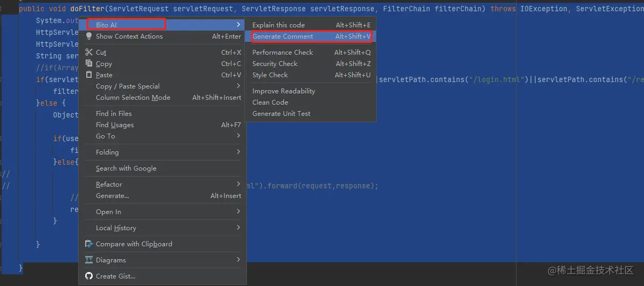Choose Generate Comment in Bito submenu
The image size is (644, 286).
coord(311,36)
